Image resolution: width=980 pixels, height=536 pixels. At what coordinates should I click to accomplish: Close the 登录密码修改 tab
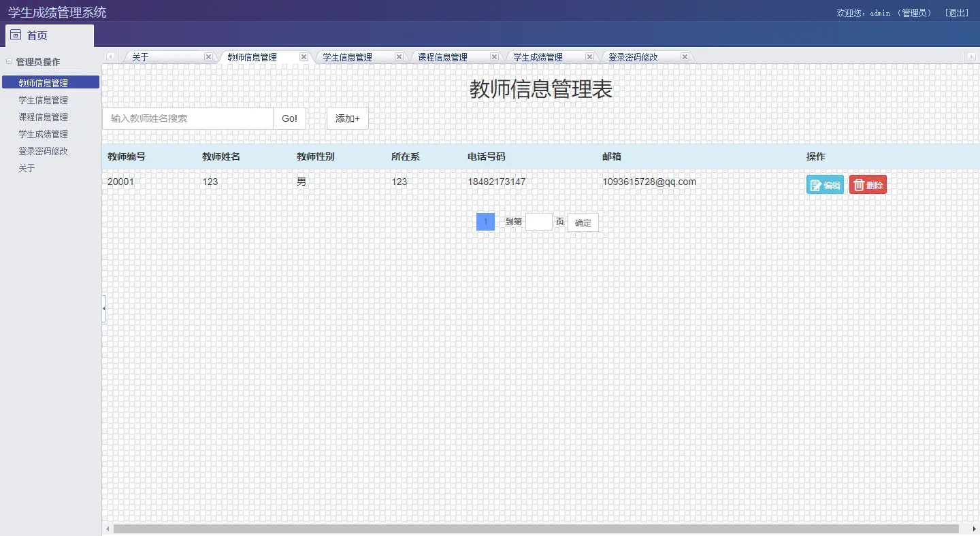(x=685, y=57)
